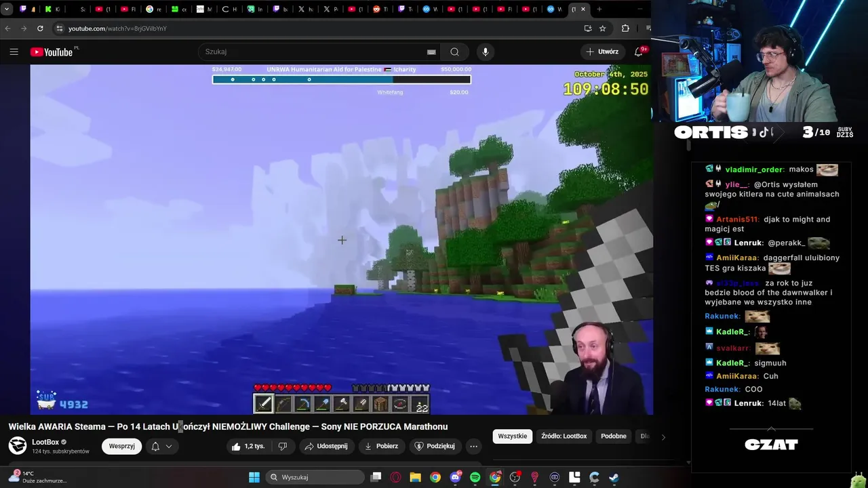Dislike the video

coord(283,446)
